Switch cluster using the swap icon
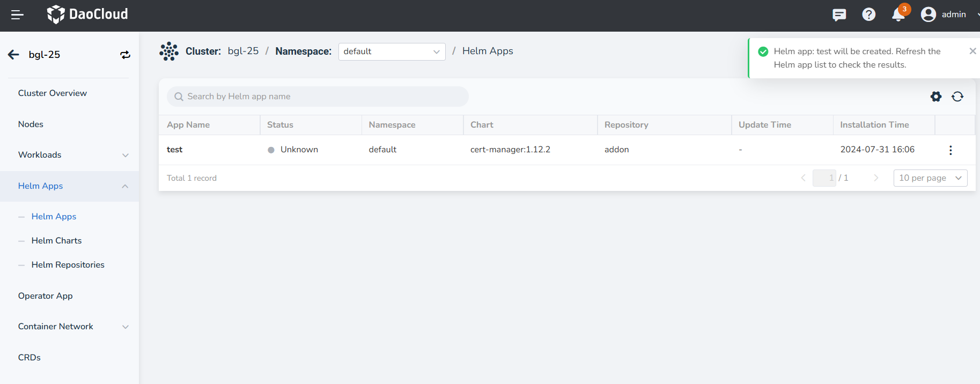Viewport: 980px width, 384px height. 125,55
